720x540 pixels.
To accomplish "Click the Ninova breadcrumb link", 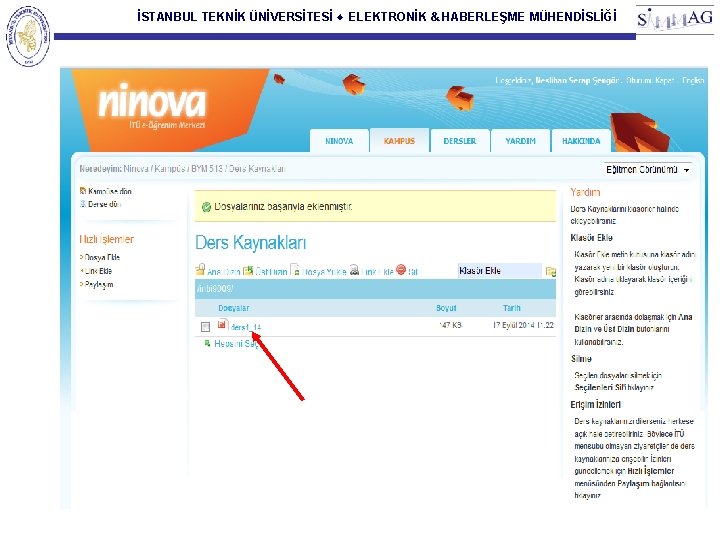I will click(x=136, y=169).
